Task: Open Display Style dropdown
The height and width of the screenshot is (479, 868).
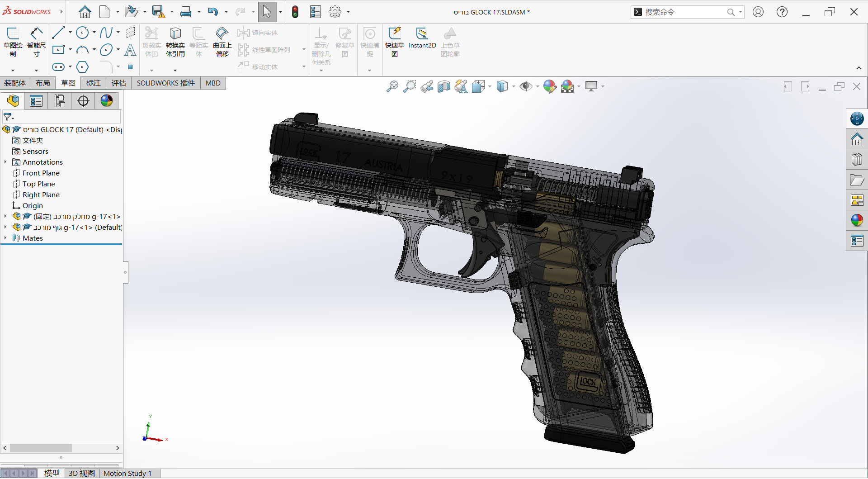Action: [514, 86]
